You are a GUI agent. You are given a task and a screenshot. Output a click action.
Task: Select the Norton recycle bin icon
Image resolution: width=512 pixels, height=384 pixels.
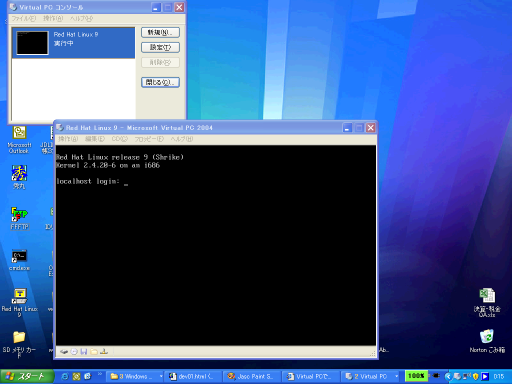(x=487, y=341)
